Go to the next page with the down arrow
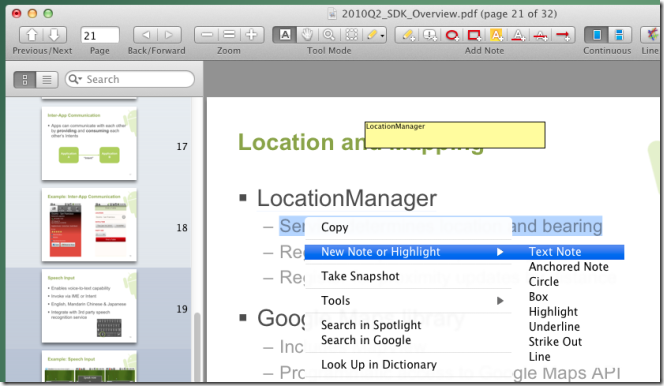Viewport: 664px width, 386px height. [x=54, y=35]
